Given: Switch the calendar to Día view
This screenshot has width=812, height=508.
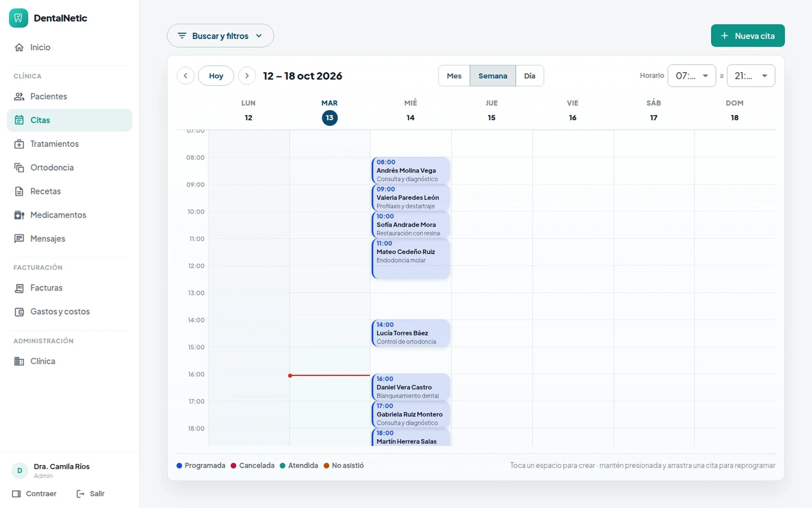Looking at the screenshot, I should 529,76.
